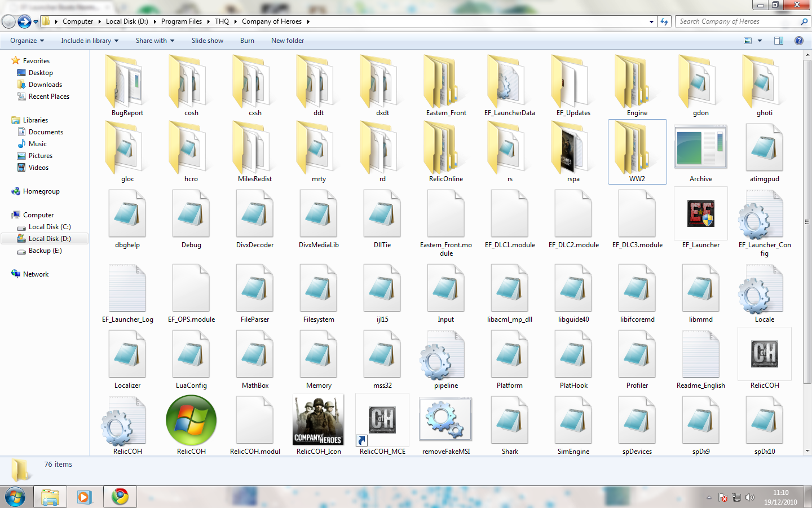Image resolution: width=812 pixels, height=508 pixels.
Task: Navigate to Program Files in the breadcrumb
Action: (x=182, y=21)
